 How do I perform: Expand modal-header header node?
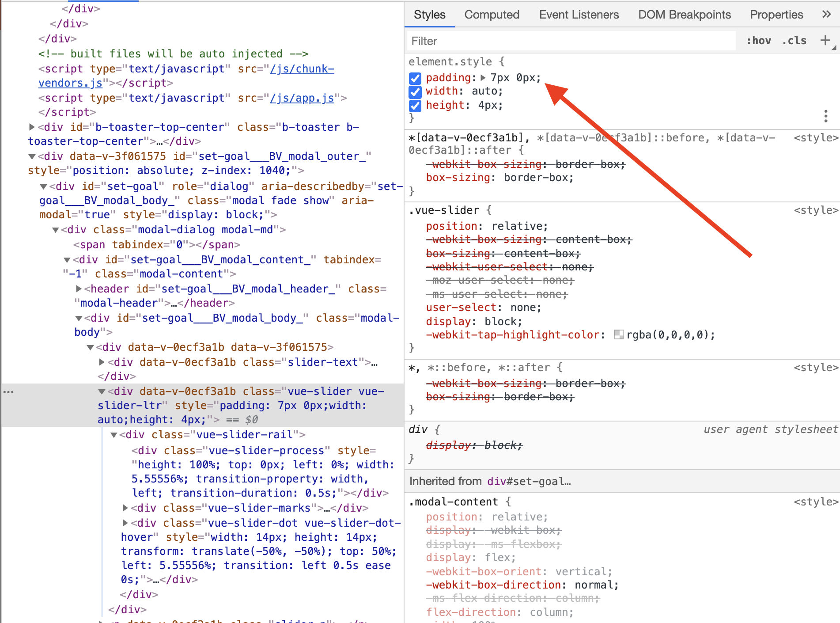[79, 289]
